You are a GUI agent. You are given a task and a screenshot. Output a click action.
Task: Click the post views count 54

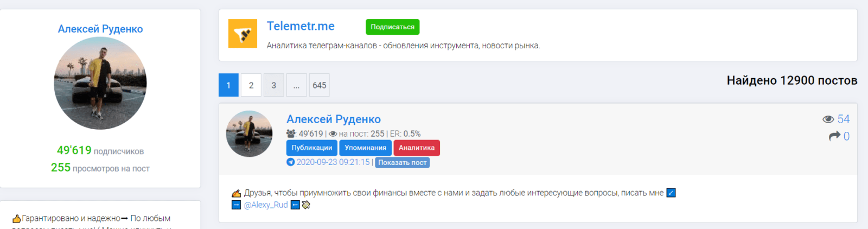pos(844,119)
